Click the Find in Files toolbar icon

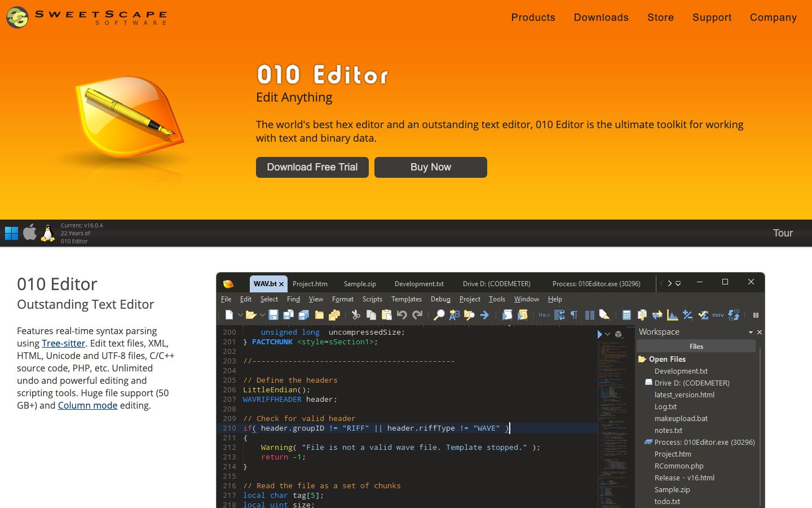pyautogui.click(x=469, y=315)
